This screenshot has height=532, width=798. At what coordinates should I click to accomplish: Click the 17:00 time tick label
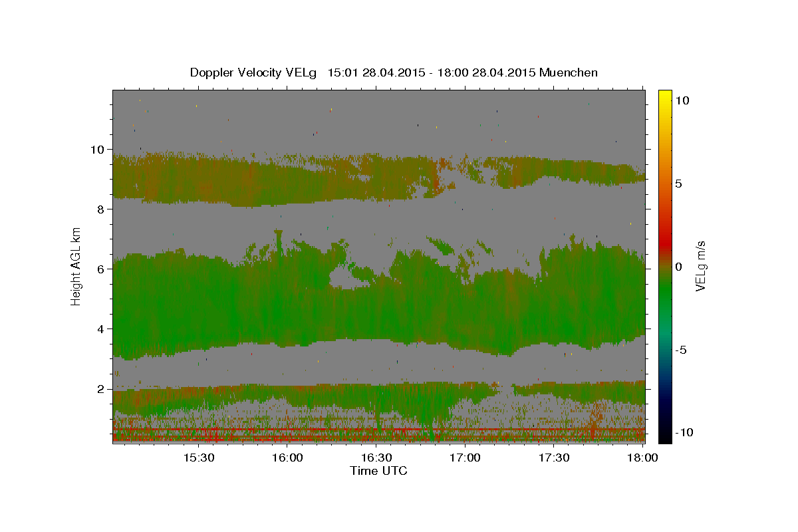[x=465, y=458]
